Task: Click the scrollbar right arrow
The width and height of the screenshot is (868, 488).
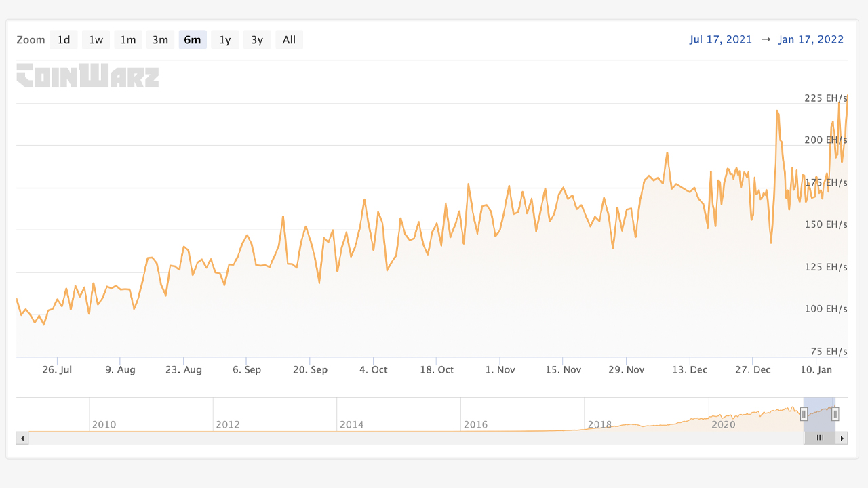Action: [843, 438]
